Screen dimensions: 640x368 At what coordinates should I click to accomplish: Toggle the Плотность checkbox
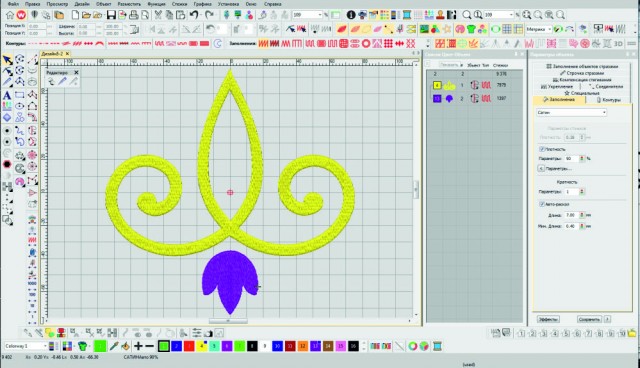click(542, 149)
